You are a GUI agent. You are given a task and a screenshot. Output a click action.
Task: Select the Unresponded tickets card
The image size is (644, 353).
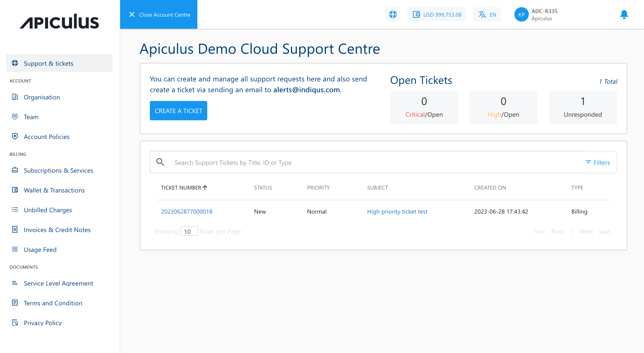click(x=583, y=107)
